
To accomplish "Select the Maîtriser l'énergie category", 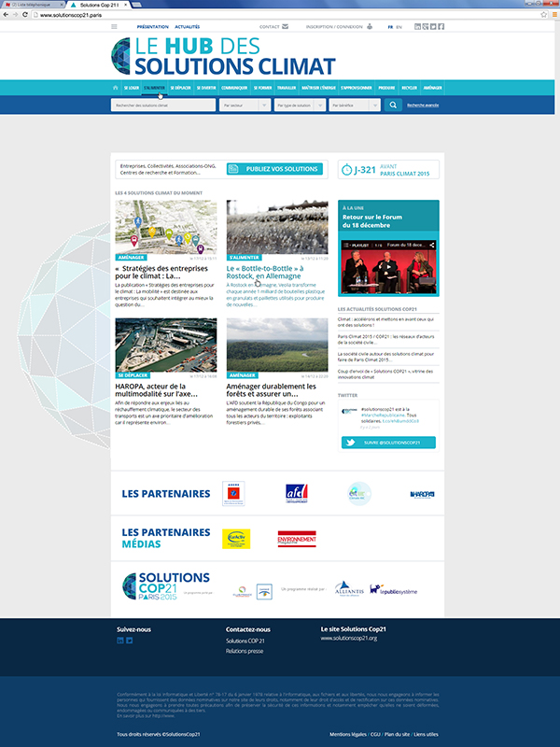I will (x=318, y=88).
